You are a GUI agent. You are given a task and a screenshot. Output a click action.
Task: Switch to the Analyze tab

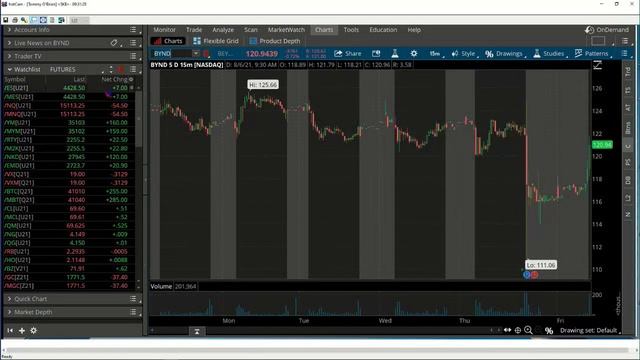[x=223, y=30]
